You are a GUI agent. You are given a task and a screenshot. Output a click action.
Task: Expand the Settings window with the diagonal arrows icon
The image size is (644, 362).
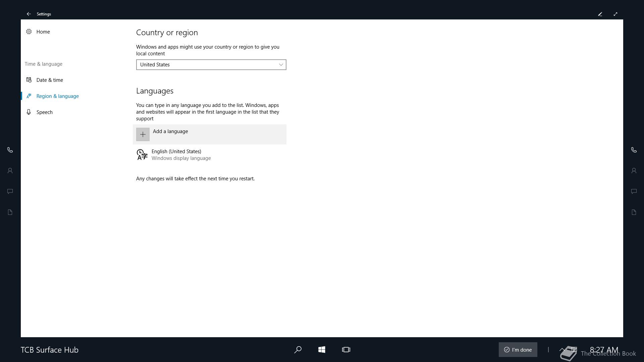pyautogui.click(x=615, y=14)
